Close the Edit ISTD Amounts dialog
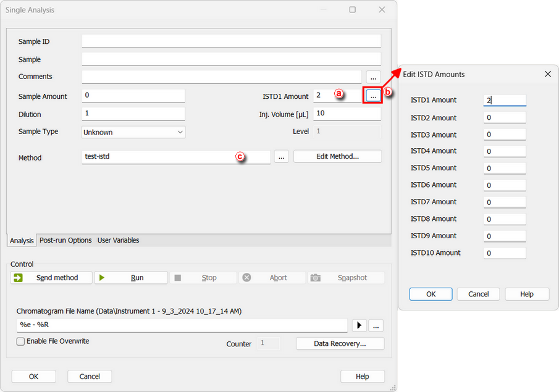559x392 pixels. point(547,74)
